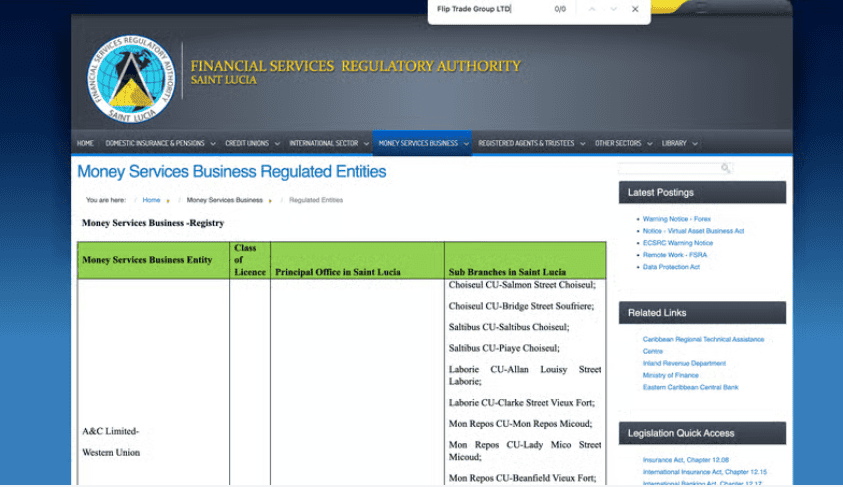
Task: Open the Eastern Caribbean Central Bank link
Action: 690,387
